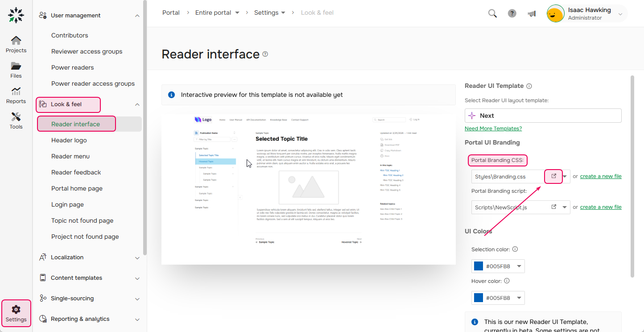Select Reader interface menu item

76,124
